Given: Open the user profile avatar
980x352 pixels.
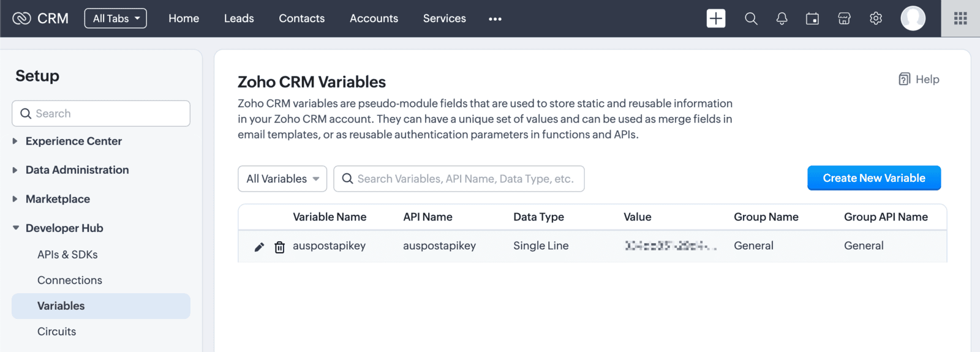Looking at the screenshot, I should (913, 18).
